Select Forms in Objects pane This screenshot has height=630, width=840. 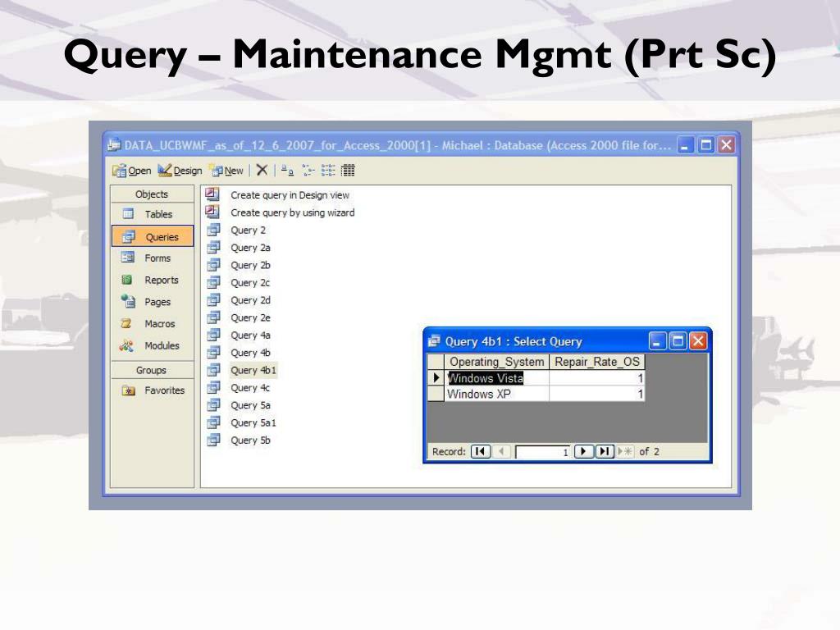click(x=152, y=258)
